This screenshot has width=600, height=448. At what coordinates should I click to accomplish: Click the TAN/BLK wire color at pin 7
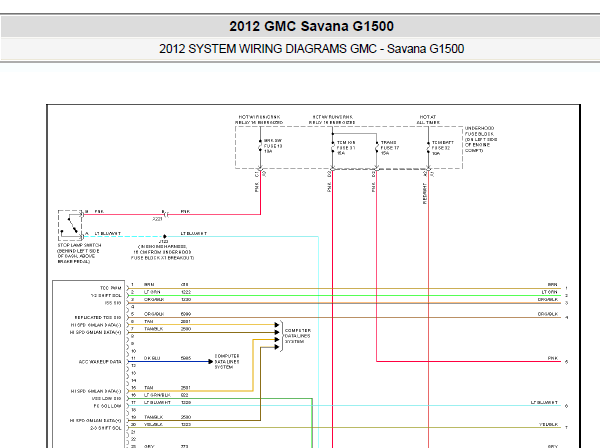point(153,329)
